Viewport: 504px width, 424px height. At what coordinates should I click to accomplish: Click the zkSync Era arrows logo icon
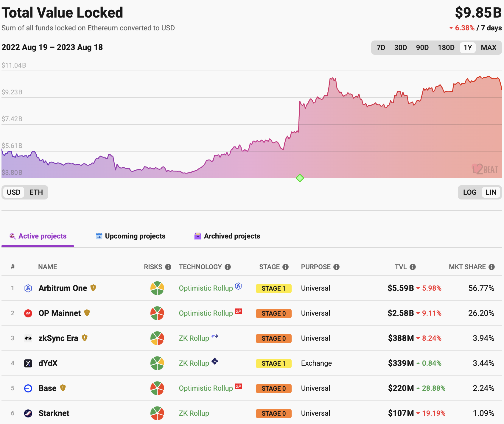(28, 338)
